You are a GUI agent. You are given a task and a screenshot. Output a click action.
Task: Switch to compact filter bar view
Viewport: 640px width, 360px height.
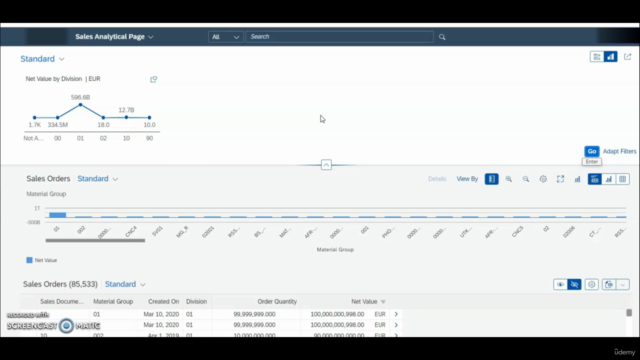click(597, 57)
